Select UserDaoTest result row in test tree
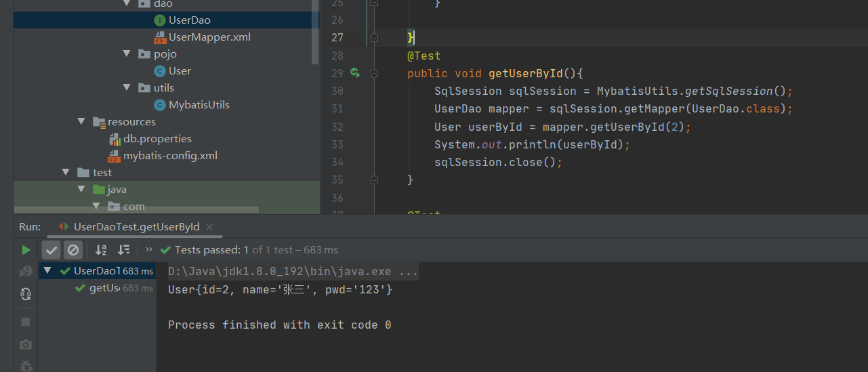This screenshot has width=868, height=372. tap(98, 271)
